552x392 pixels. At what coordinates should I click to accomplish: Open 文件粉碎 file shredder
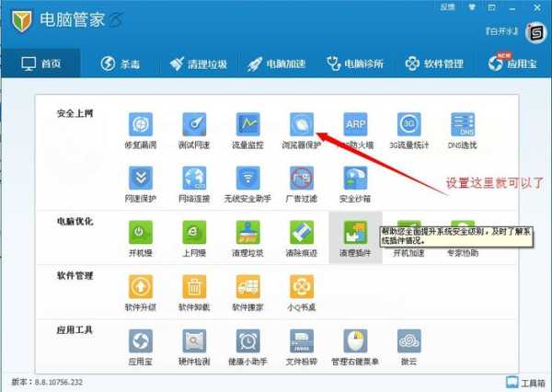301,341
